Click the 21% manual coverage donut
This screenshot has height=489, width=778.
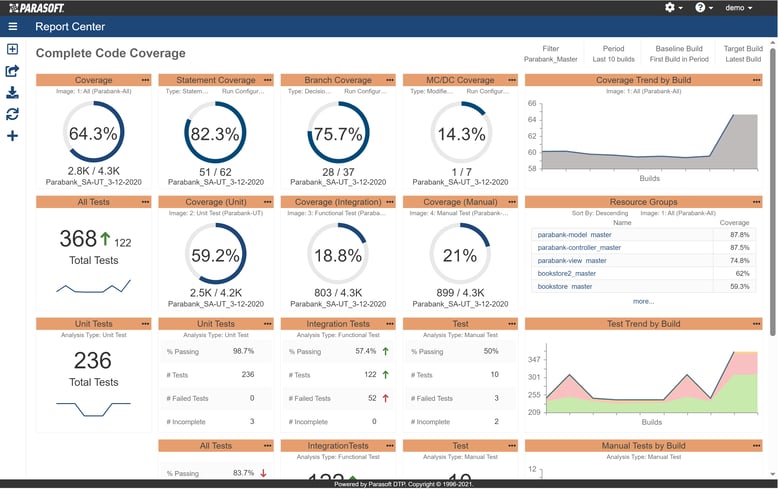tap(460, 254)
